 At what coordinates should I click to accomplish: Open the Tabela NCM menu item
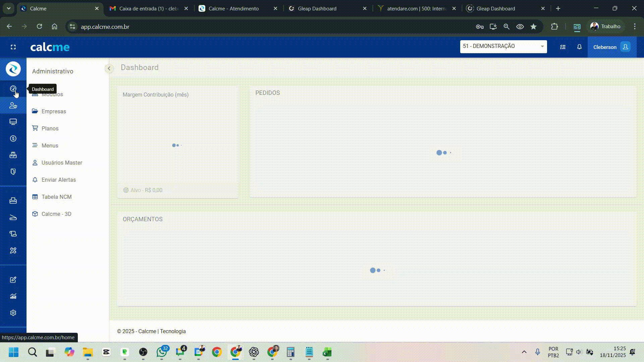click(x=56, y=197)
